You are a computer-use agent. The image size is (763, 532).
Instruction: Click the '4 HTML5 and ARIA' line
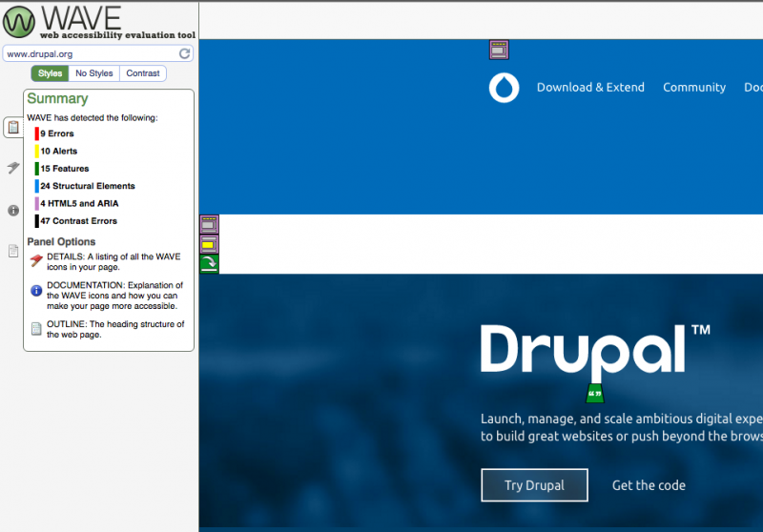pyautogui.click(x=79, y=204)
